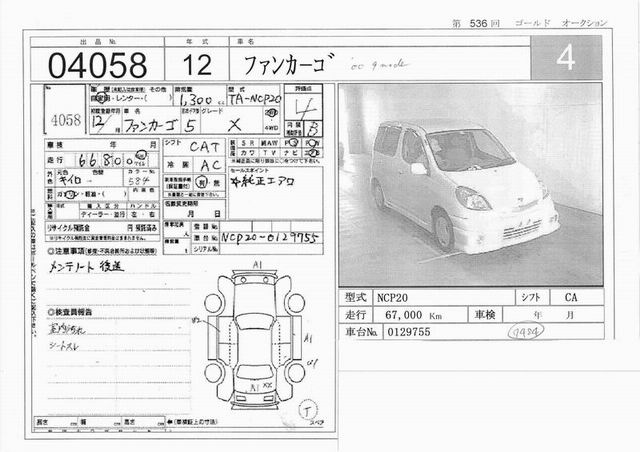Image resolution: width=640 pixels, height=452 pixels.
Task: Click the printed car name ファンカーゴ in header
Action: click(x=288, y=64)
